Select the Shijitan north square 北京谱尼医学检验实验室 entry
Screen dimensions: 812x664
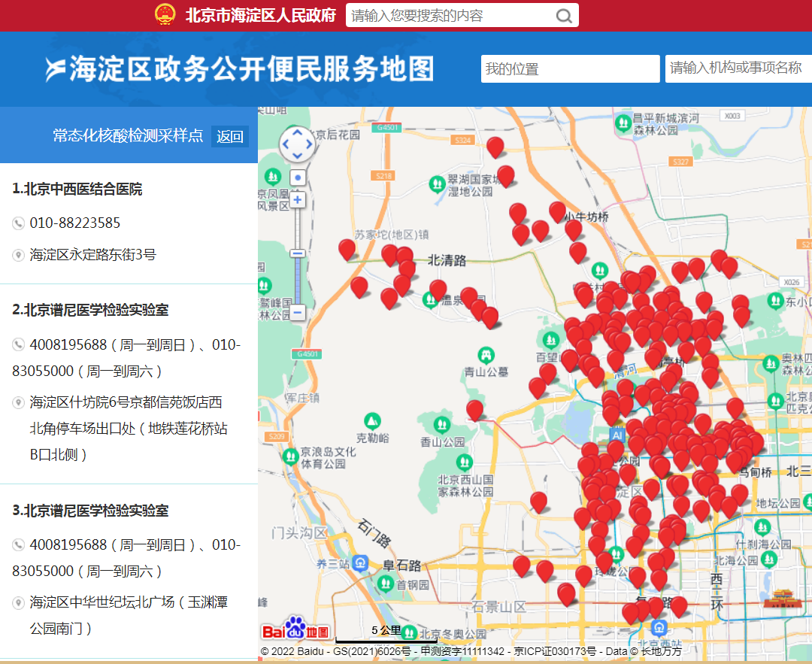coord(90,511)
